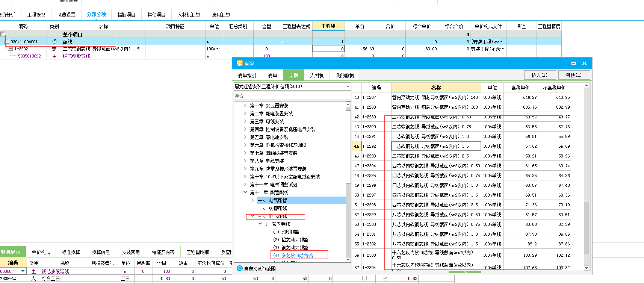Click the 不含税单价 column header
644x283 pixels.
554,88
